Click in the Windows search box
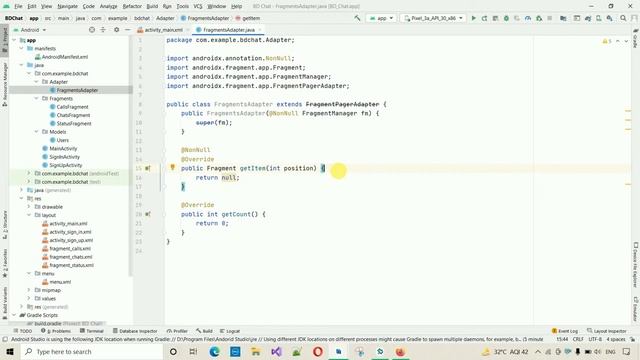 pyautogui.click(x=92, y=351)
